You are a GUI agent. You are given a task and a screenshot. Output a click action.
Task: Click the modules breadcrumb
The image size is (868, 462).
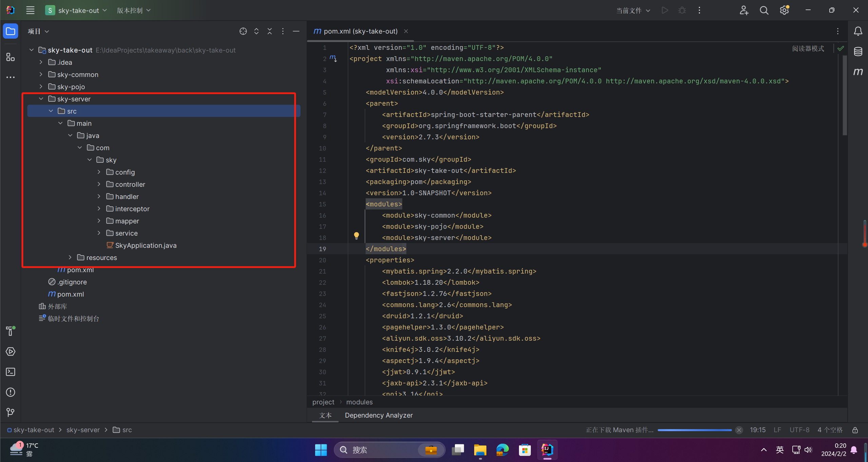click(x=359, y=402)
